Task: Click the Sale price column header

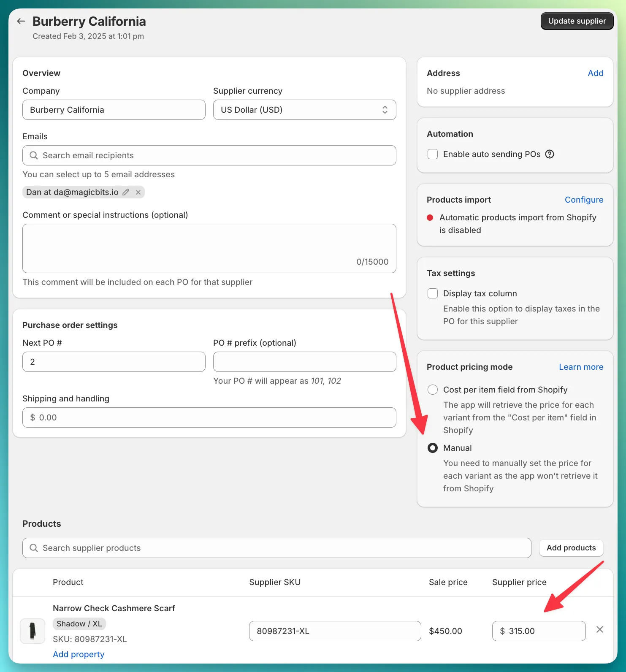Action: (448, 582)
